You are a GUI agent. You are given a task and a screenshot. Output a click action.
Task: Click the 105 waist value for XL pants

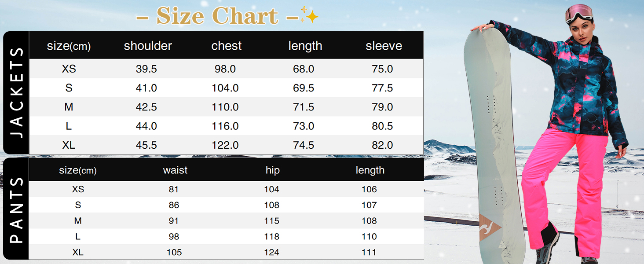[174, 252]
